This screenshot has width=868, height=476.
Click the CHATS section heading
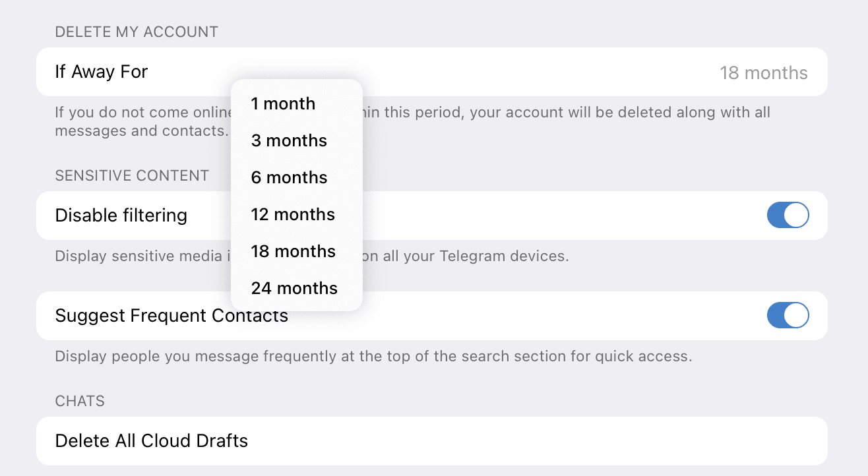pyautogui.click(x=80, y=401)
